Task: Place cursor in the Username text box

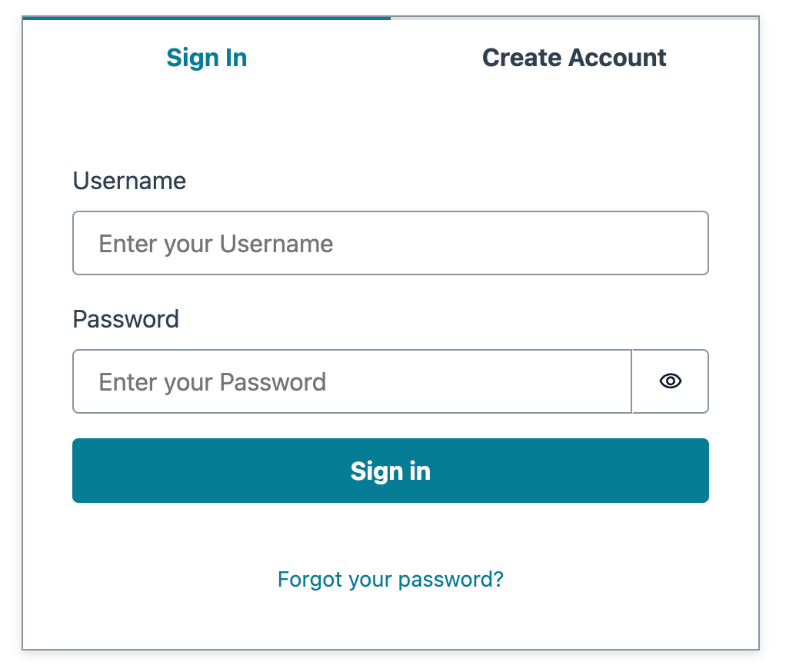Action: click(391, 243)
